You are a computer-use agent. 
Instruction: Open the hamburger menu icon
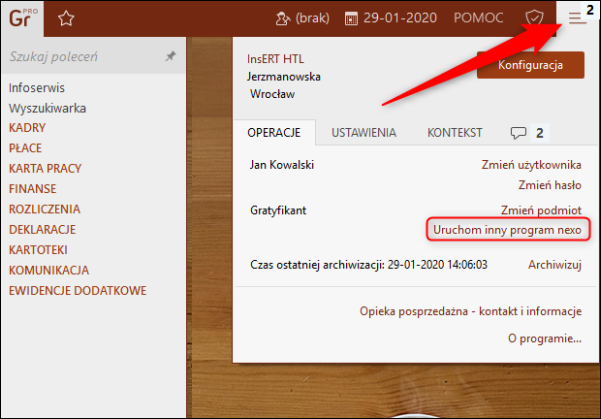coord(577,18)
